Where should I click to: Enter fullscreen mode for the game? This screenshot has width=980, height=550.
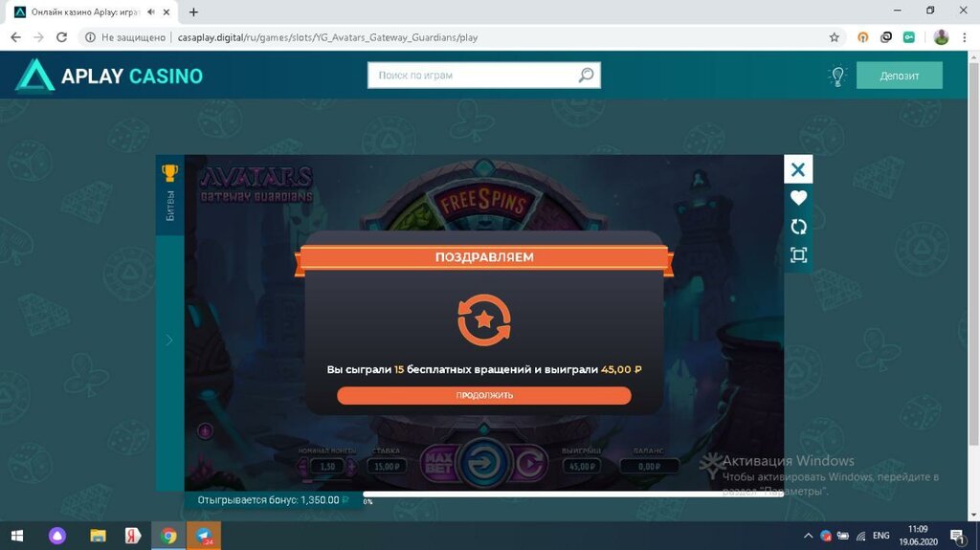tap(798, 255)
